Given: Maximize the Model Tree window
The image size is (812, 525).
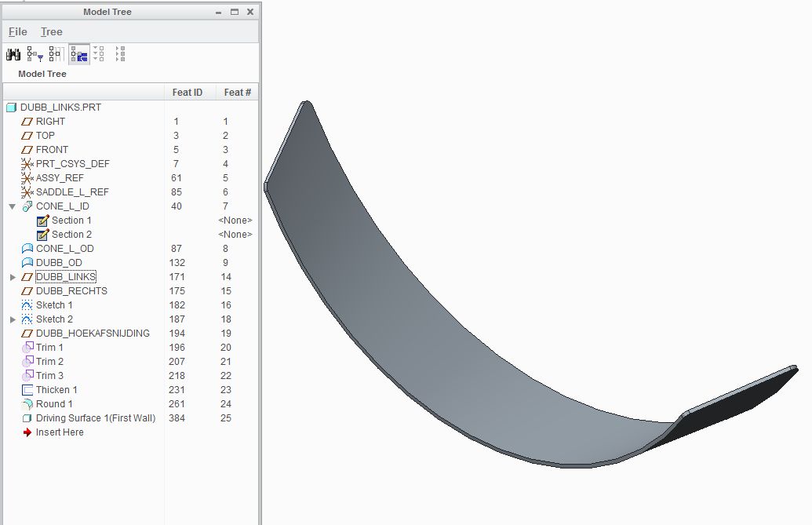Looking at the screenshot, I should pyautogui.click(x=235, y=12).
